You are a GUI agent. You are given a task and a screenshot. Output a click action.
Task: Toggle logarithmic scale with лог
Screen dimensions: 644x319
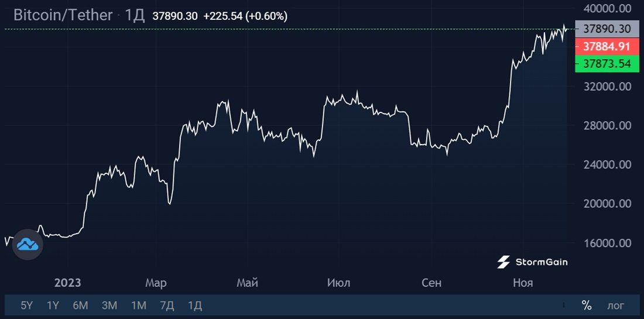616,306
